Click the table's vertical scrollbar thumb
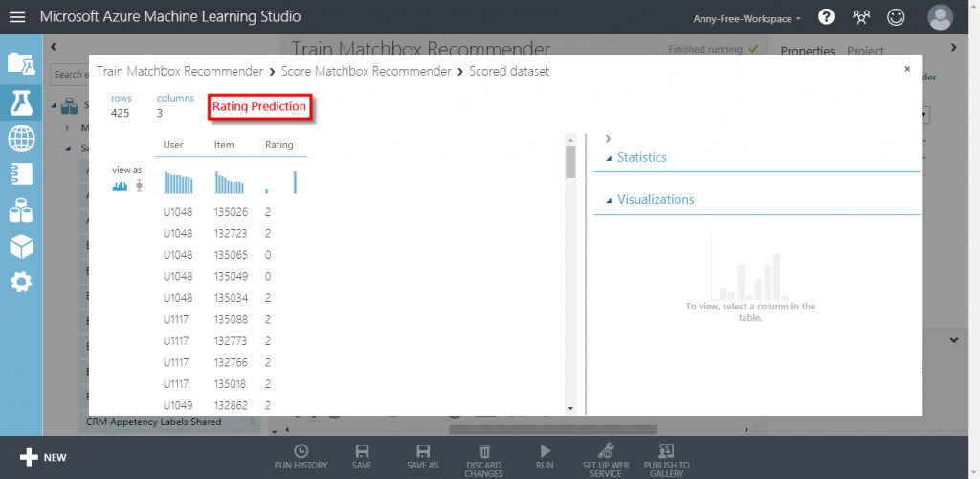Screen dimensions: 980x479 (x=570, y=161)
